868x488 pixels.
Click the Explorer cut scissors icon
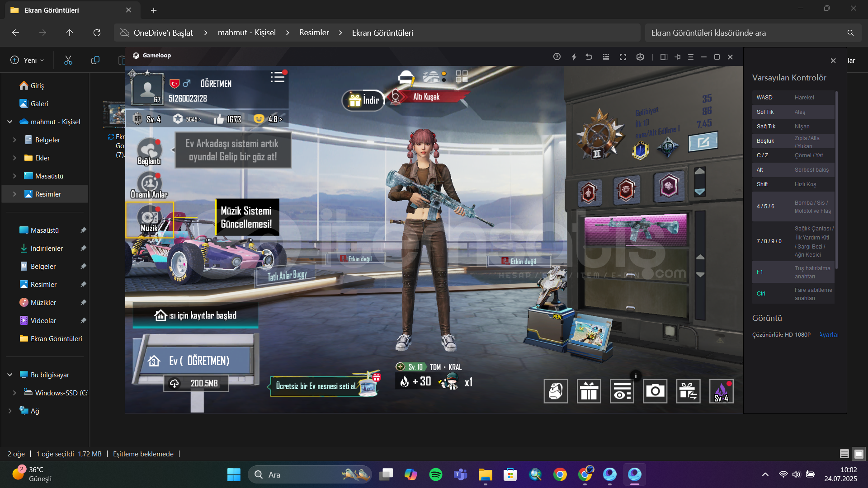(x=68, y=60)
